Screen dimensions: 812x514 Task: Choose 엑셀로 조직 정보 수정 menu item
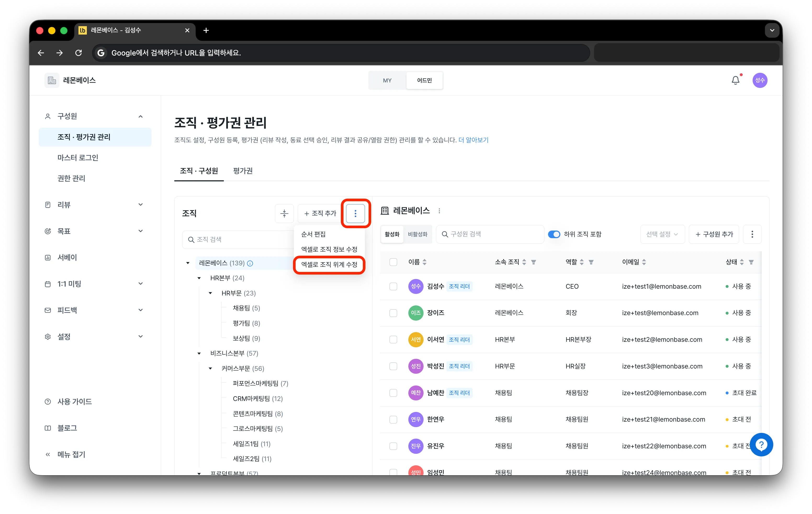(329, 249)
